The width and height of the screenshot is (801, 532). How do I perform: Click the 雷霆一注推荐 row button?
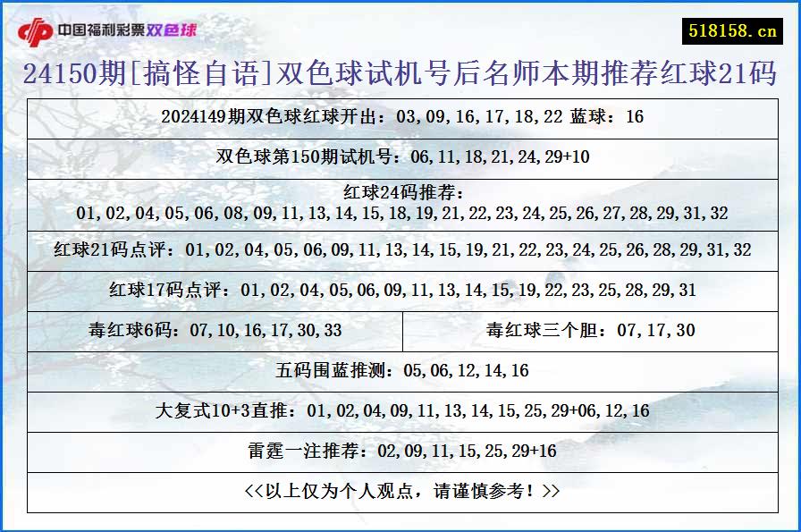(x=400, y=452)
